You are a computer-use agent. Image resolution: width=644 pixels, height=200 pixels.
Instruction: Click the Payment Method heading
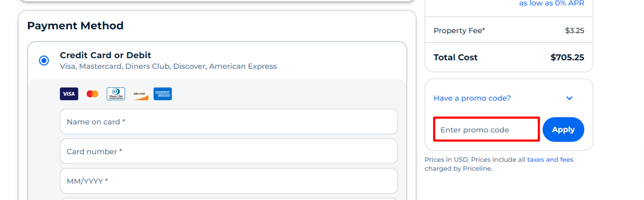click(75, 25)
